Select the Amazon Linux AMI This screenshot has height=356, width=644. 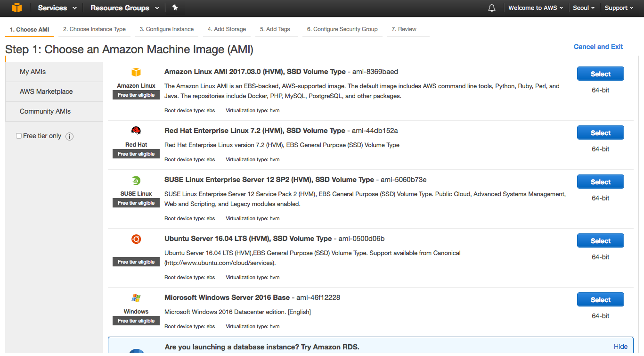pyautogui.click(x=601, y=74)
